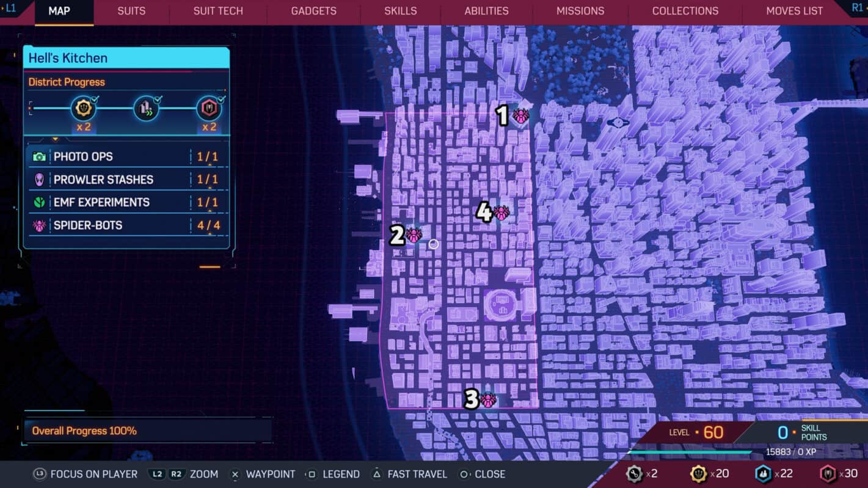Click the LEVEL 60 indicator

tap(696, 432)
